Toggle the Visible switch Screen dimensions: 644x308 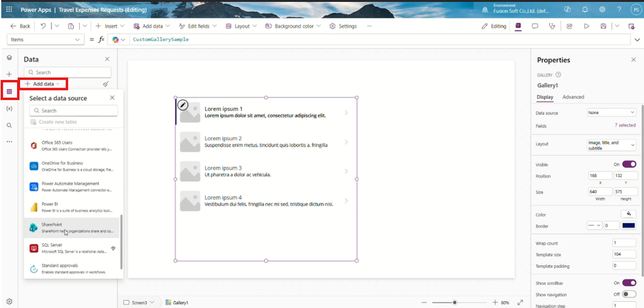click(629, 164)
